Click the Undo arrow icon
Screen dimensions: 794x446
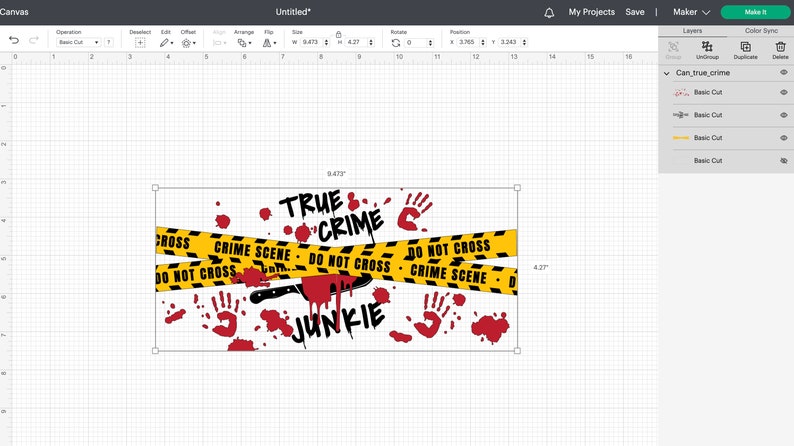[x=14, y=40]
